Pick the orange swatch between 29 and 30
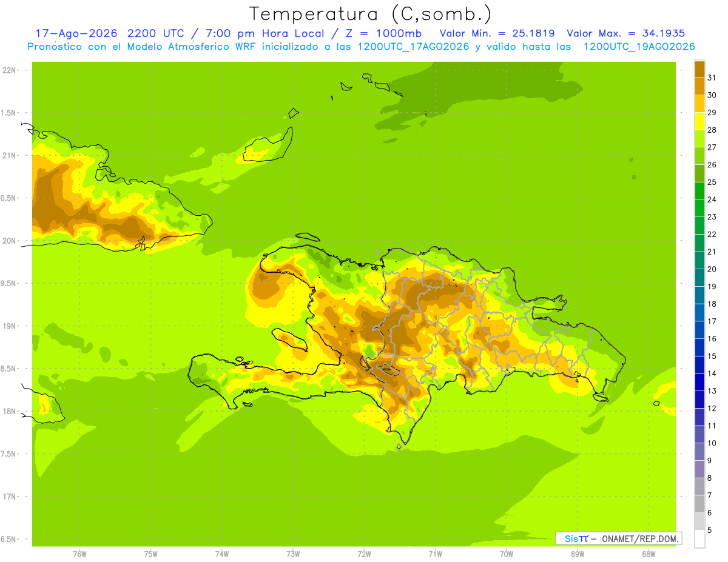The height and width of the screenshot is (562, 728). point(699,104)
